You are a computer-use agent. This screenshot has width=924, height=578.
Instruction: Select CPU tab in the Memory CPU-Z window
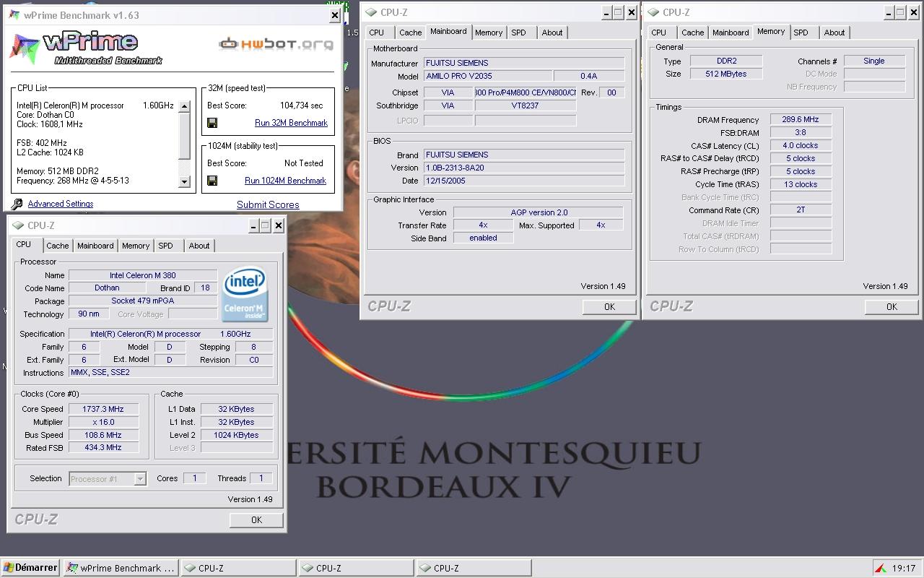pyautogui.click(x=659, y=33)
